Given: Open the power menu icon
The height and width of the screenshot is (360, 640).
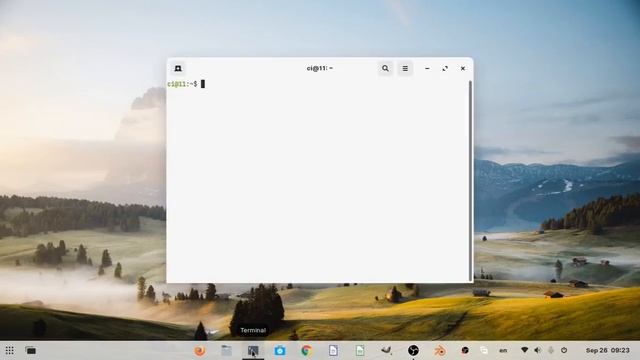Looking at the screenshot, I should tap(564, 350).
